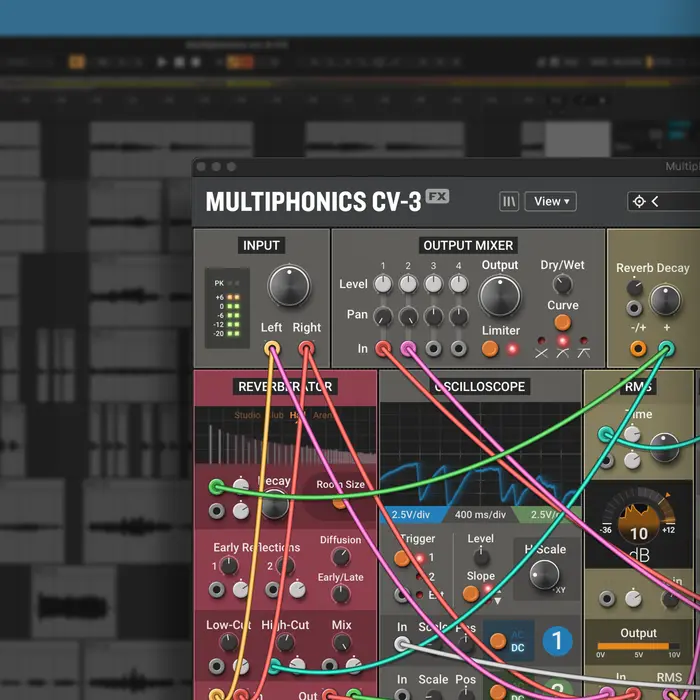Image resolution: width=700 pixels, height=700 pixels.
Task: Select the Studio reverb type
Action: pyautogui.click(x=247, y=415)
